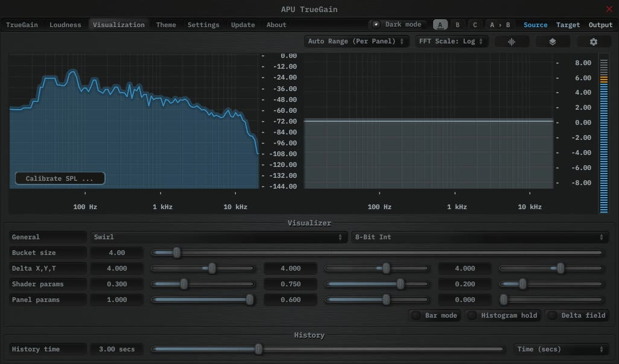The image size is (619, 364).
Task: Toggle the Dark mode switch
Action: coord(398,25)
